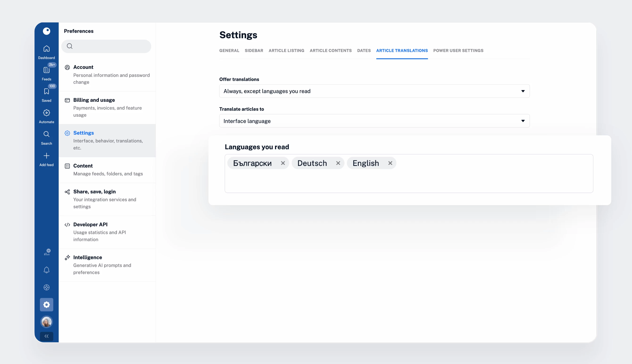The height and width of the screenshot is (364, 632).
Task: Open the user profile avatar
Action: 46,322
